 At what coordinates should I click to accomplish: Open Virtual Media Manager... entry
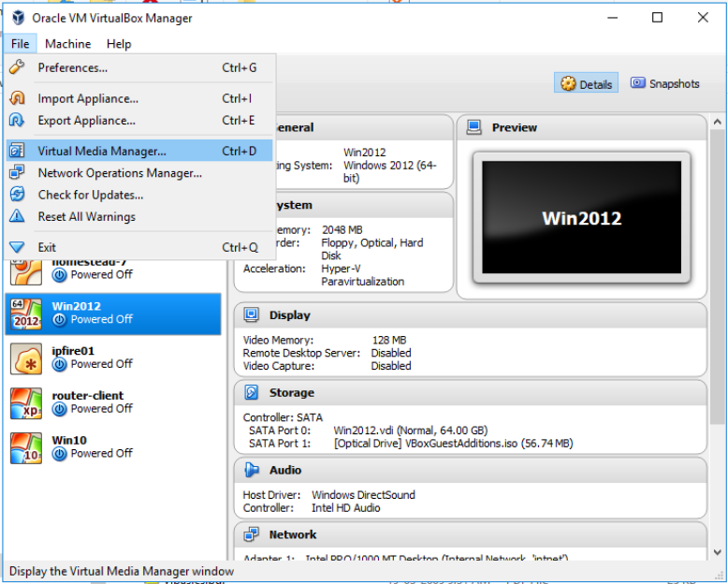[139, 151]
